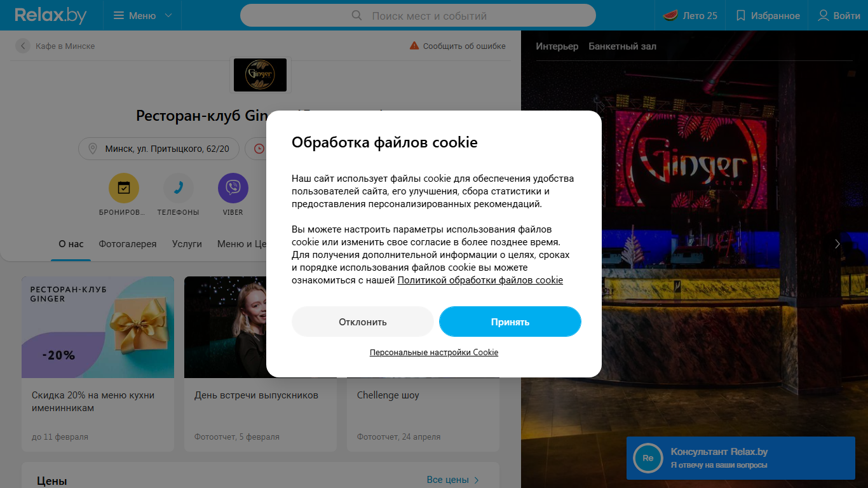Click Скидка 20% на меню кухни именинникам
Image resolution: width=868 pixels, height=488 pixels.
(x=93, y=402)
